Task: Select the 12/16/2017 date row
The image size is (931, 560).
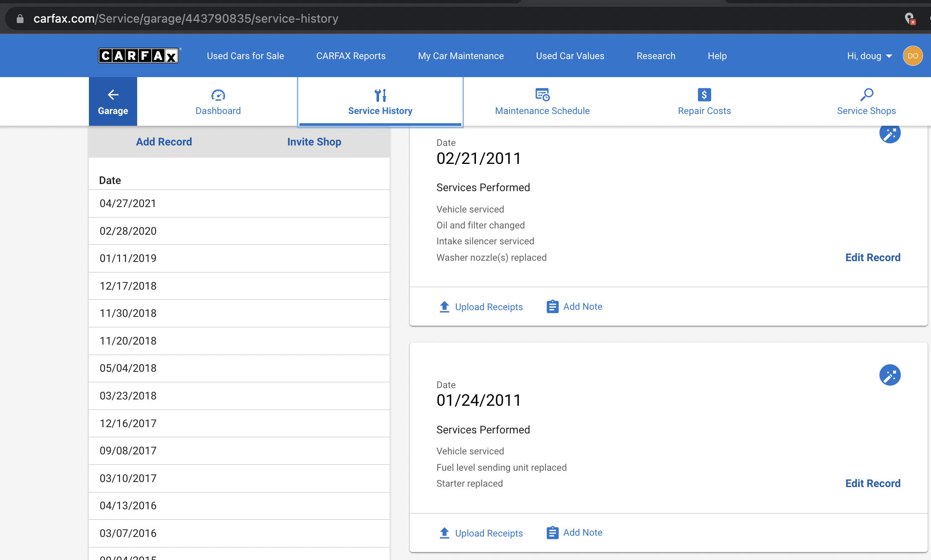Action: 239,423
